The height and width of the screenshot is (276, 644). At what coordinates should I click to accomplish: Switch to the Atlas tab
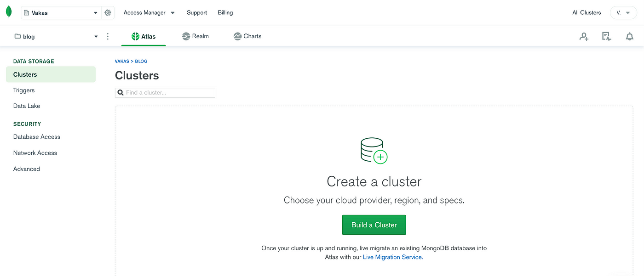144,36
